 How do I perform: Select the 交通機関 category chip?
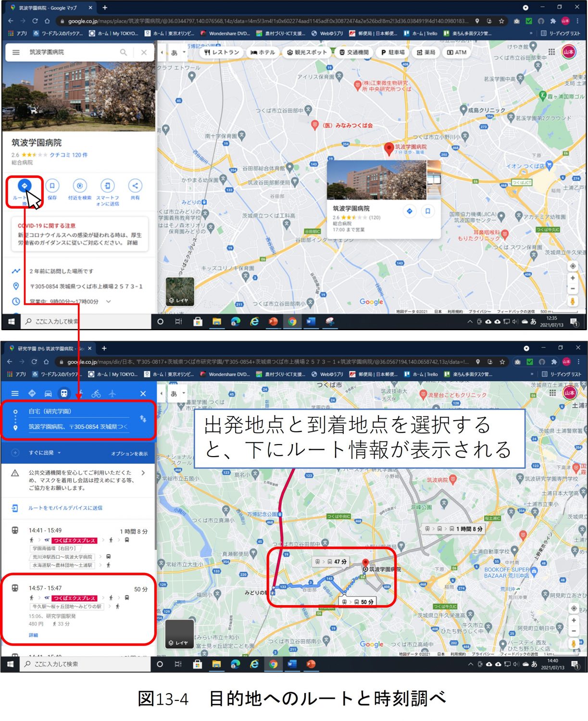[353, 52]
